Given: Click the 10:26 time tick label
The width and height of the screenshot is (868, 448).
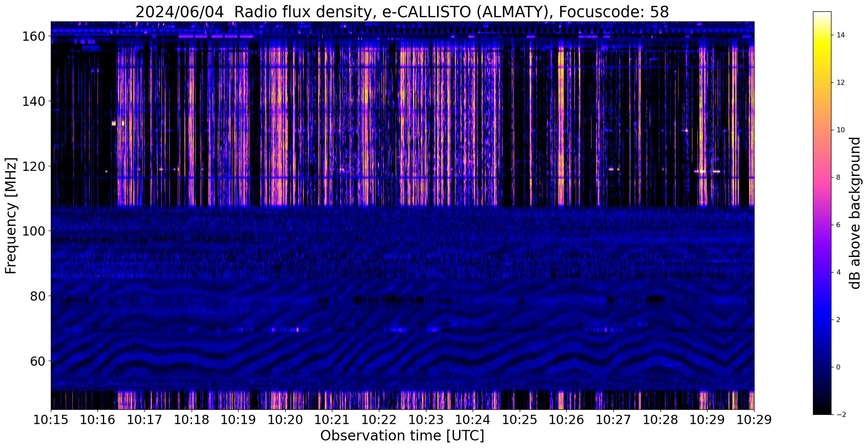Looking at the screenshot, I should [566, 420].
